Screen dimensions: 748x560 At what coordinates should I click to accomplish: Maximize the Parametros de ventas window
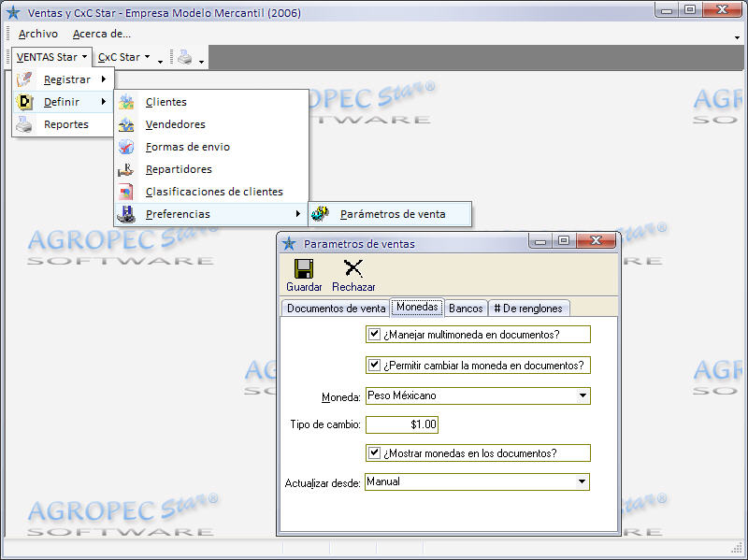(564, 241)
